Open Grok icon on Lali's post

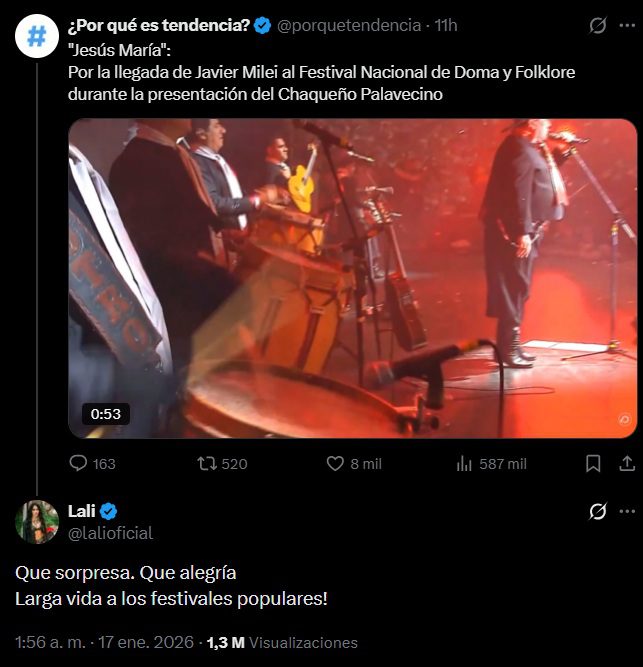click(598, 512)
